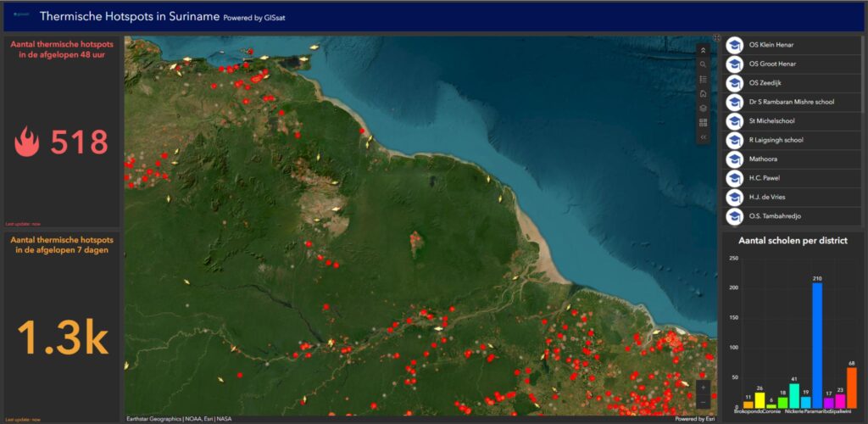This screenshot has height=424, width=868.
Task: Click the purple bar labeled 17
Action: tap(829, 404)
